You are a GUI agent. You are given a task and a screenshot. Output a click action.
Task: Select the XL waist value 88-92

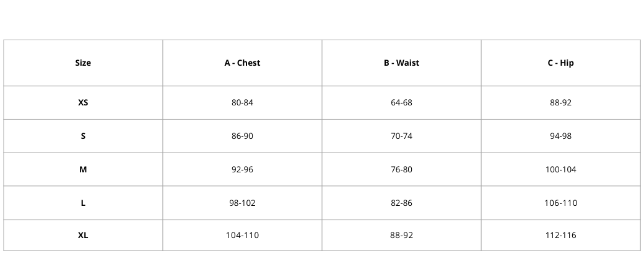pyautogui.click(x=401, y=235)
